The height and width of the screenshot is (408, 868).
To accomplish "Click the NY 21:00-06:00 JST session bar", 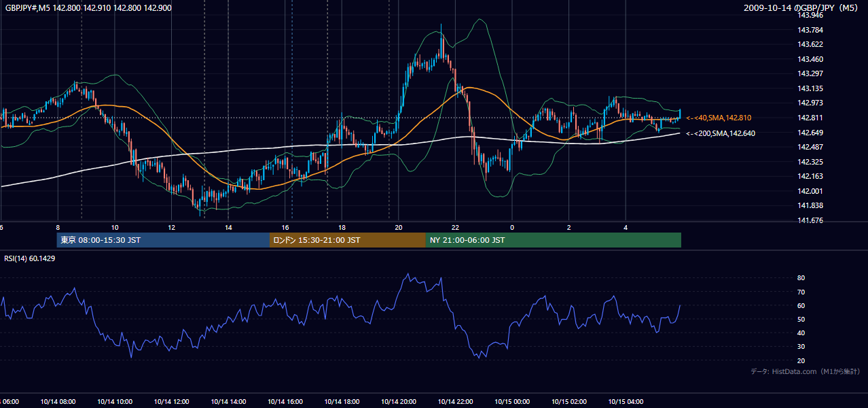I will click(554, 240).
